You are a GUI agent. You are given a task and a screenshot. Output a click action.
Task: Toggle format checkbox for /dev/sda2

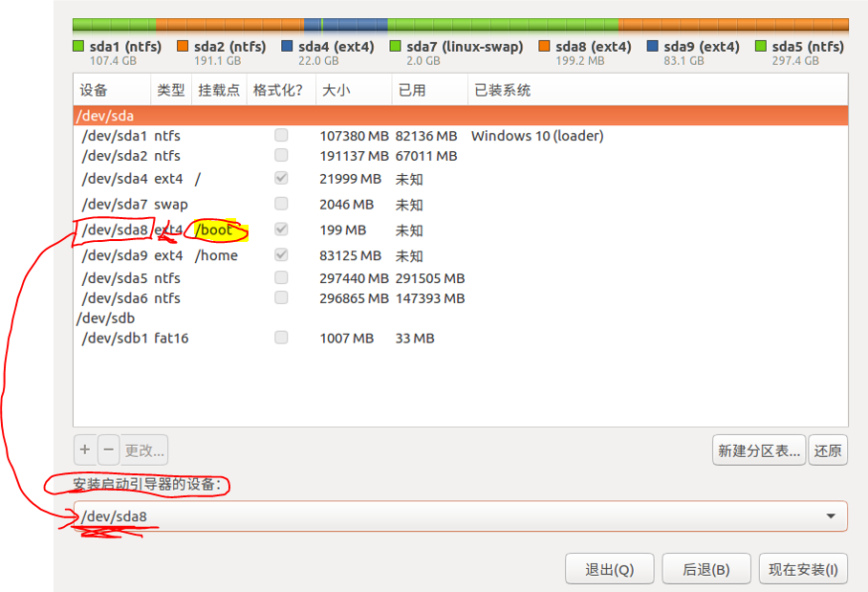tap(281, 155)
